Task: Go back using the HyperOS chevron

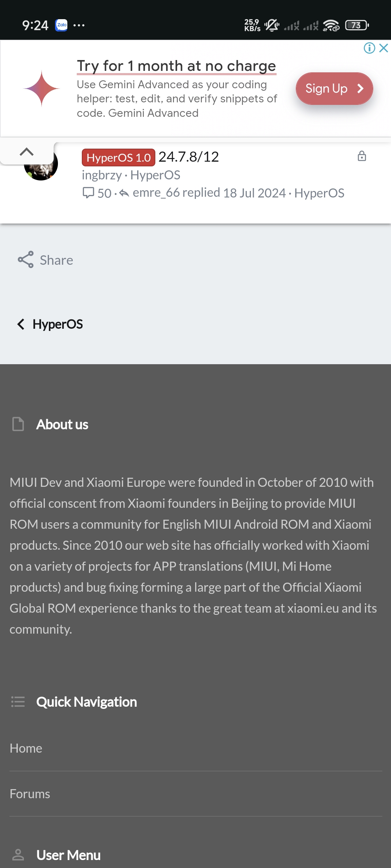Action: tap(21, 324)
